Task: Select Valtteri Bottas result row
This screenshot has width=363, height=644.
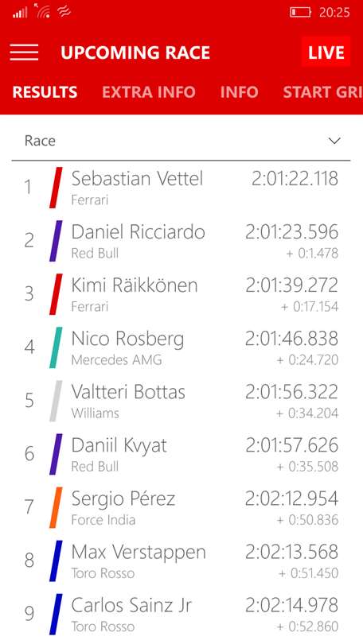Action: point(181,401)
